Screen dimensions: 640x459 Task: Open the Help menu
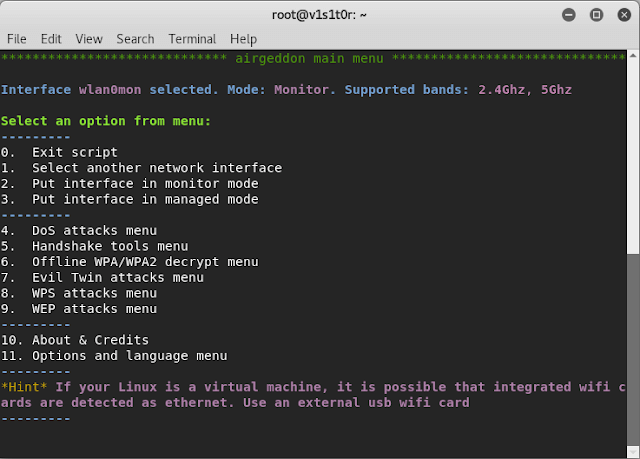[243, 38]
